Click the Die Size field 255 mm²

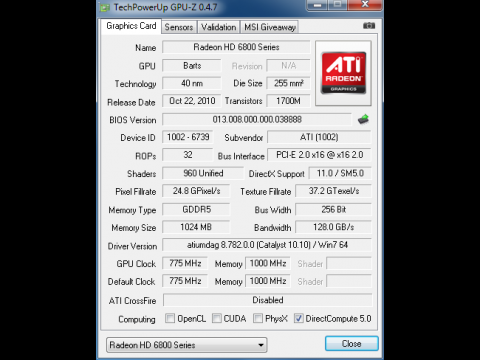[288, 83]
